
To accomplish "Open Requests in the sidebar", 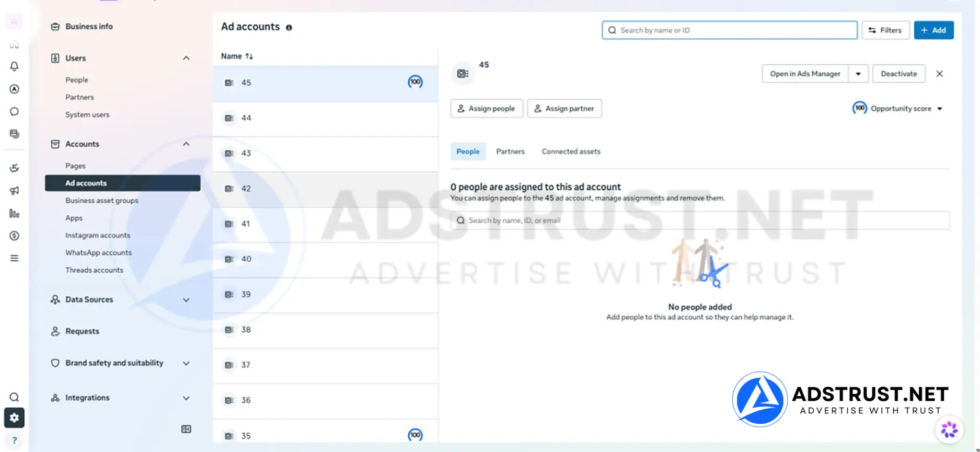I will coord(82,331).
